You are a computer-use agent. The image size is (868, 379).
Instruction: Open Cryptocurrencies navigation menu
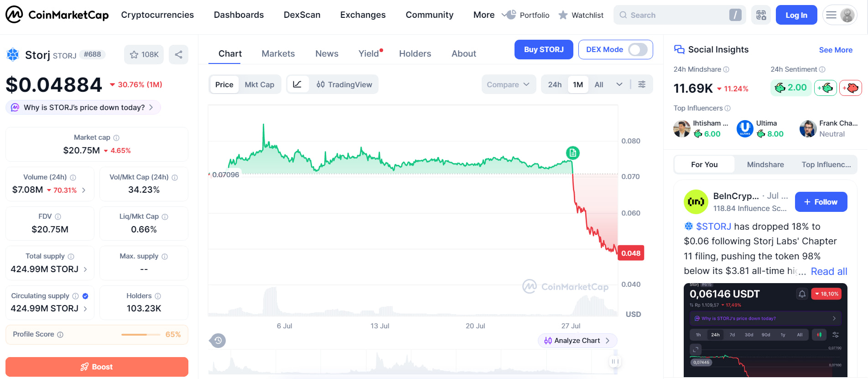[x=157, y=15]
